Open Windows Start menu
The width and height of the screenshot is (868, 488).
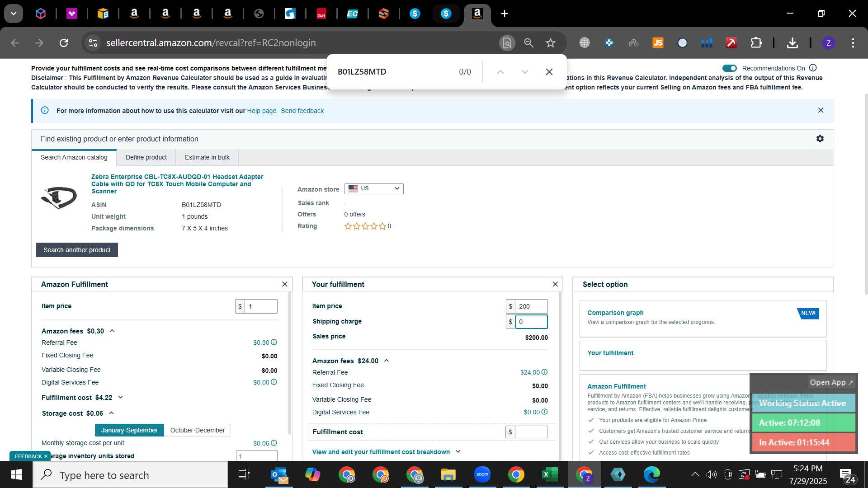tap(16, 475)
